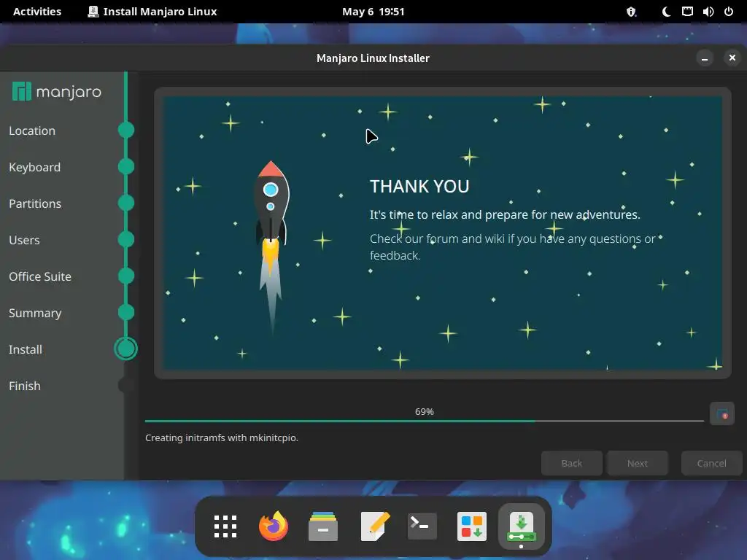Select the Users step in sidebar
Image resolution: width=747 pixels, height=560 pixels.
click(24, 240)
